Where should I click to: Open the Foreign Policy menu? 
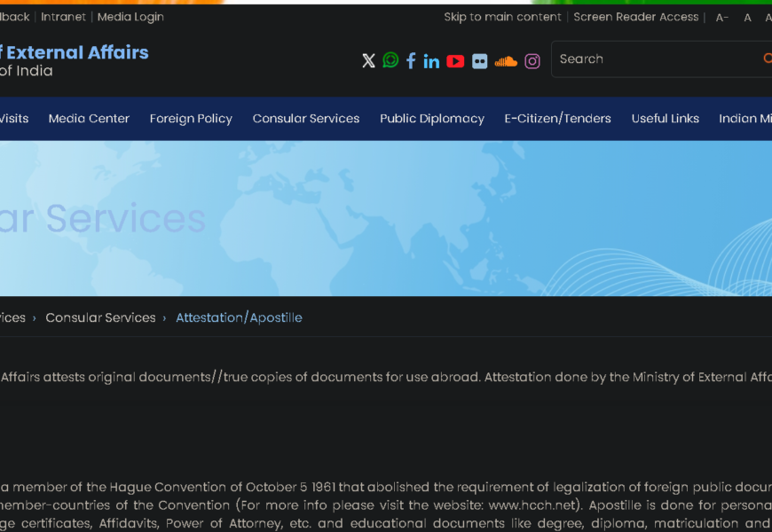pos(191,119)
